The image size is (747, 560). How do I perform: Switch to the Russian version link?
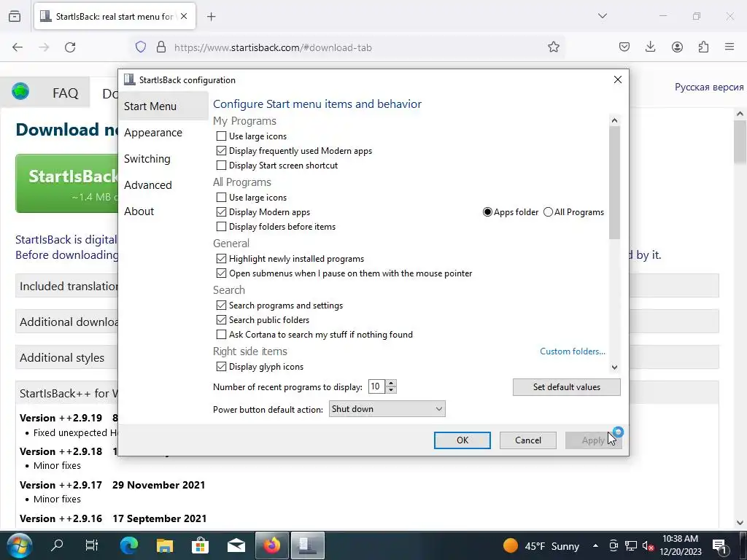coord(709,87)
